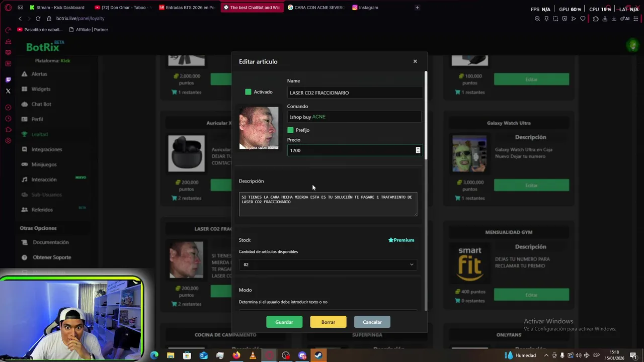Screen dimensions: 644x362
Task: Open Widgets in BotRix sidebar
Action: tap(41, 89)
